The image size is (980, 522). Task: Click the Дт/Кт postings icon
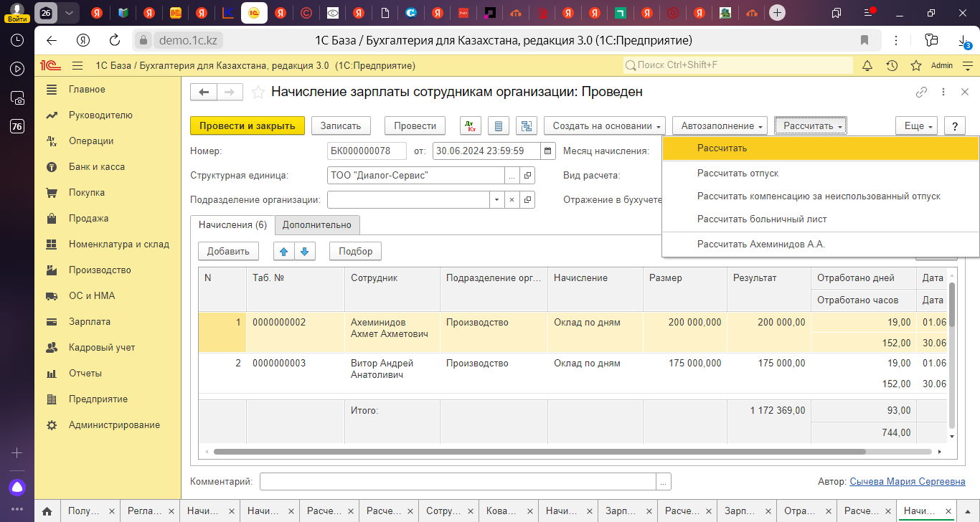tap(470, 125)
